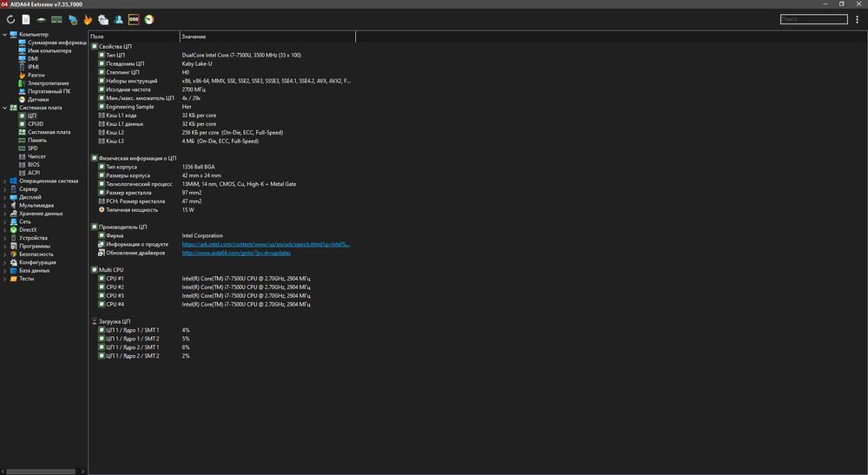Viewport: 868px width, 475px height.
Task: Expand the Операционная система node
Action: 4,181
